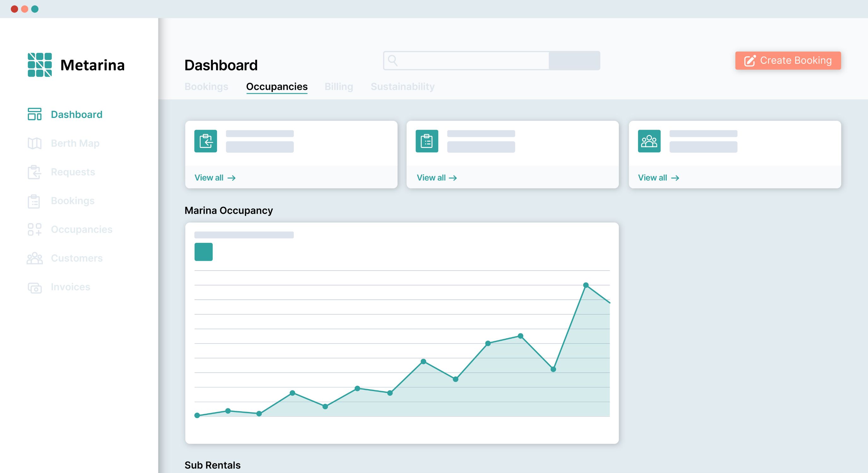Click the red window close dot
The image size is (868, 473).
pyautogui.click(x=14, y=9)
